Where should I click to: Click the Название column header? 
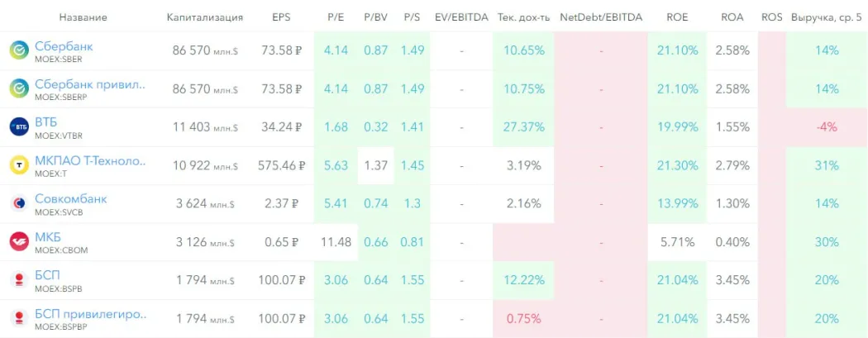tap(83, 17)
